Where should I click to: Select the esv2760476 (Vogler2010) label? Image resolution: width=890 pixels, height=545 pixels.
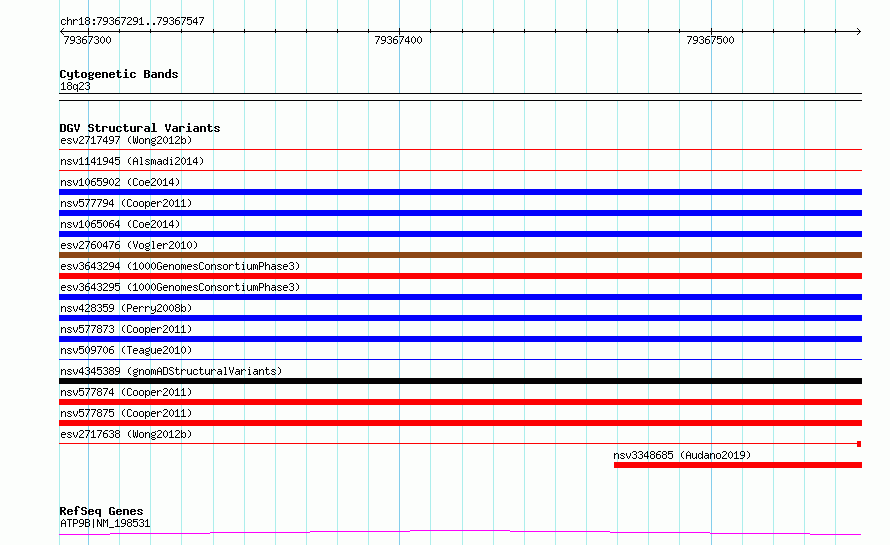pos(129,245)
